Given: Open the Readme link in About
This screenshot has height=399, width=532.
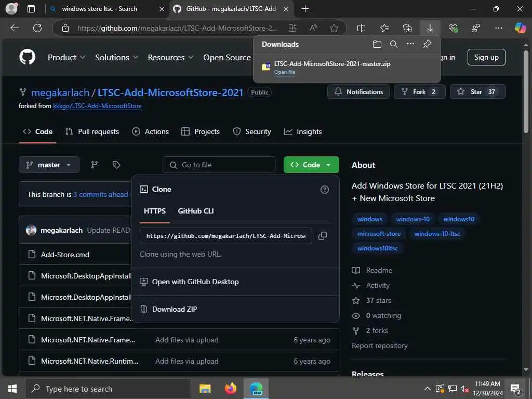Looking at the screenshot, I should tap(379, 270).
